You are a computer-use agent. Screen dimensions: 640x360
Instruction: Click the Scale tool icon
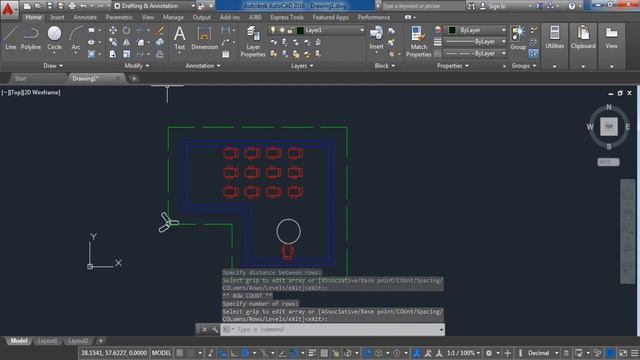coord(127,54)
